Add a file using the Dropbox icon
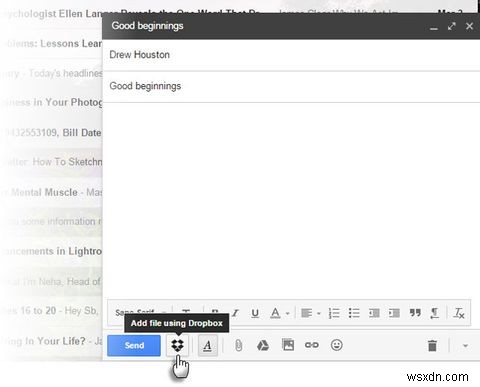The width and height of the screenshot is (480, 387). 177,345
